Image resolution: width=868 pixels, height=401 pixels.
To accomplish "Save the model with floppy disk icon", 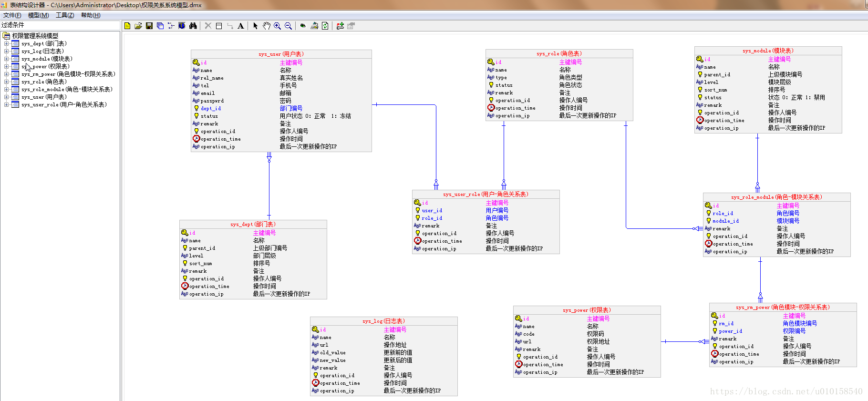I will tap(149, 26).
